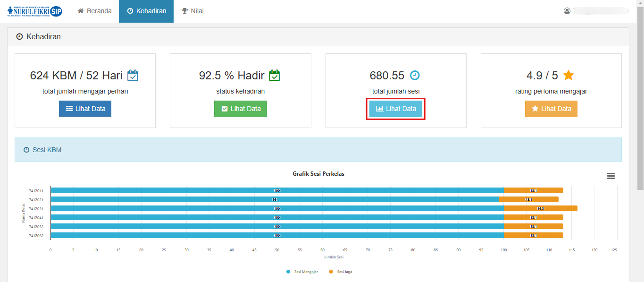
Task: Click the star icon beside 4.9 / 5
Action: 568,75
